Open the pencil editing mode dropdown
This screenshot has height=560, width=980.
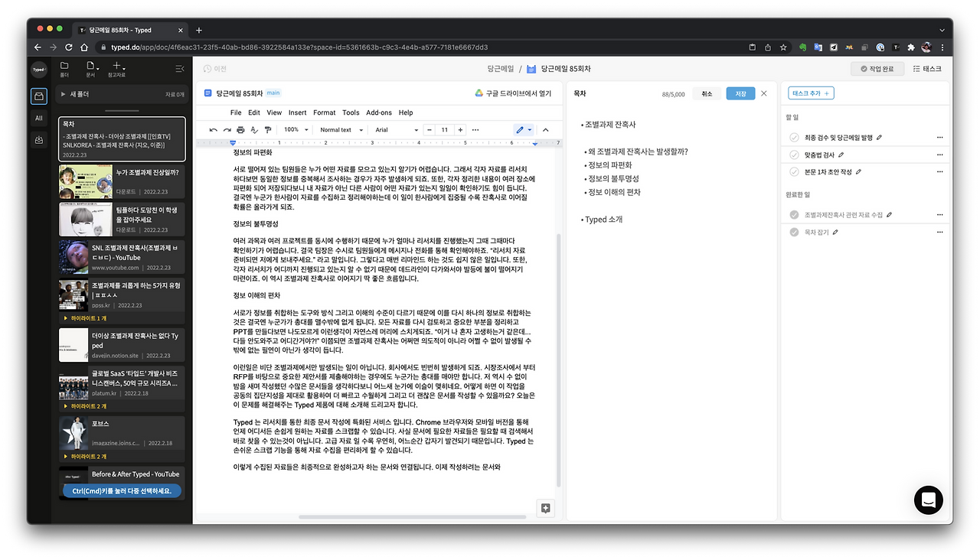[x=524, y=130]
